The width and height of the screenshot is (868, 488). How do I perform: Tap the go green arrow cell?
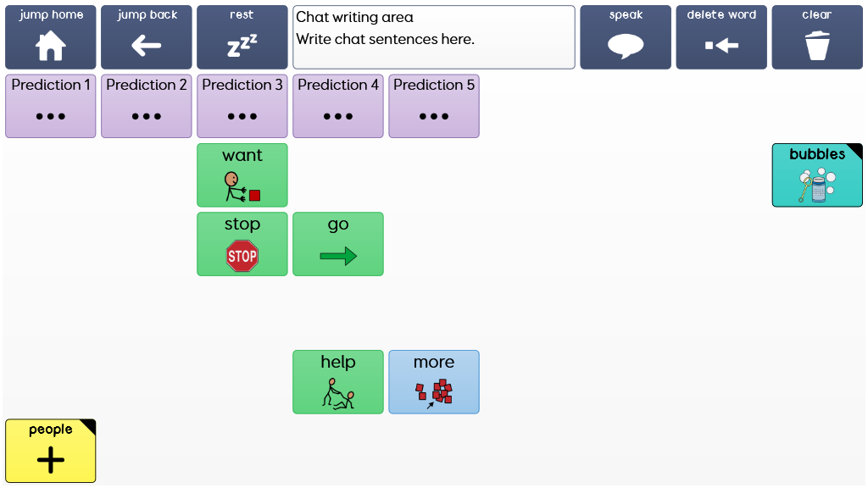(x=337, y=244)
